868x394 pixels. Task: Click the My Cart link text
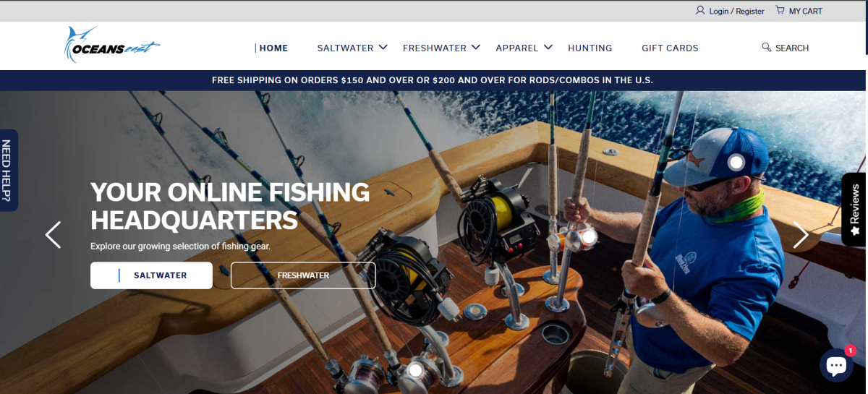click(806, 11)
